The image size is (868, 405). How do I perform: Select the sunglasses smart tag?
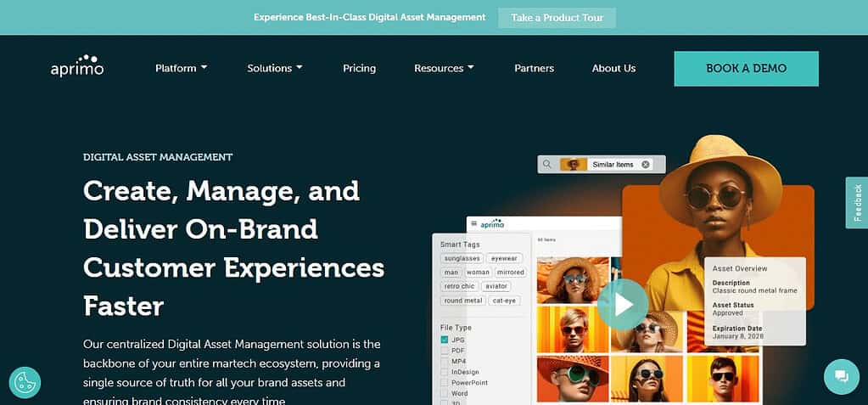tap(462, 258)
